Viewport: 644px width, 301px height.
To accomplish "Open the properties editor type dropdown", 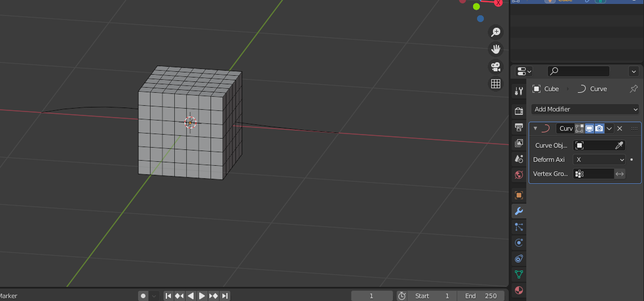I will [x=523, y=71].
